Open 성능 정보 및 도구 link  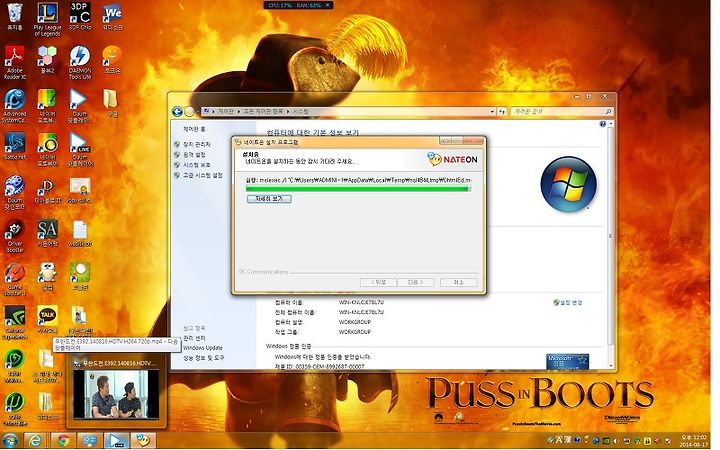203,358
